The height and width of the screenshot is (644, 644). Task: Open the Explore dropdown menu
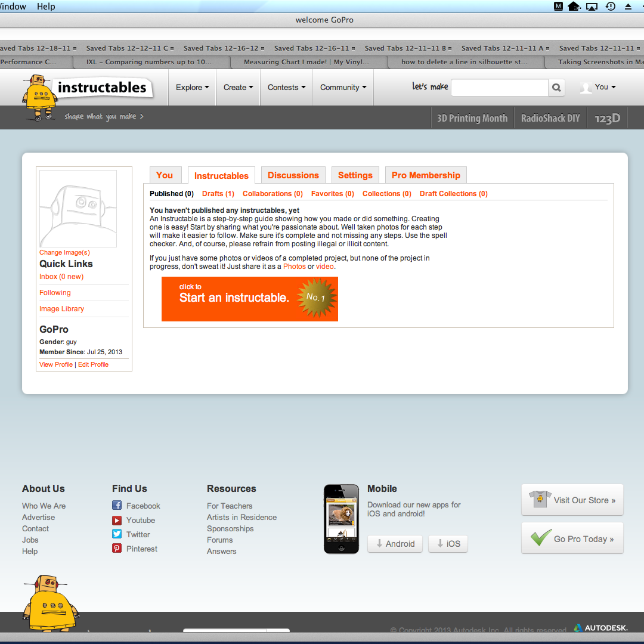click(x=191, y=87)
